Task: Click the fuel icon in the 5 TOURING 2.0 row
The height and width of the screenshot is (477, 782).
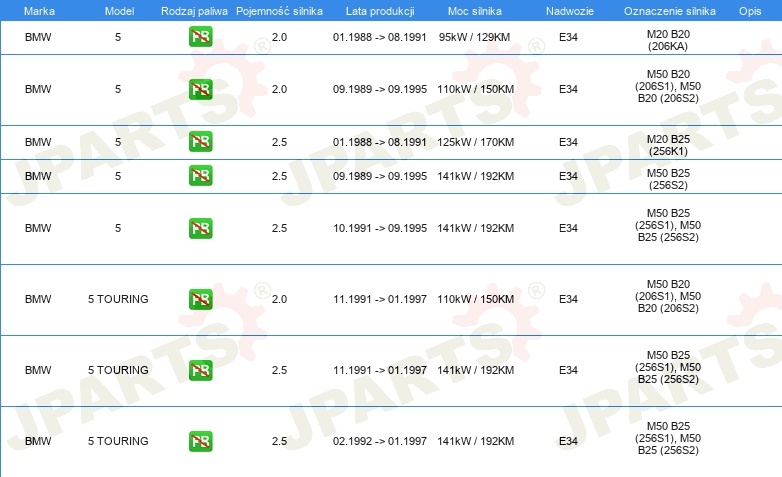Action: [x=200, y=299]
